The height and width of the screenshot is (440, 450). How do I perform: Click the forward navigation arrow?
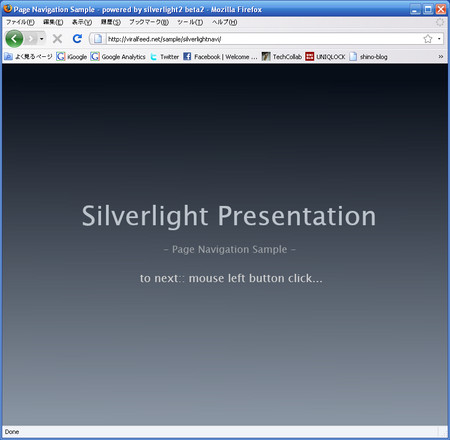pyautogui.click(x=31, y=39)
